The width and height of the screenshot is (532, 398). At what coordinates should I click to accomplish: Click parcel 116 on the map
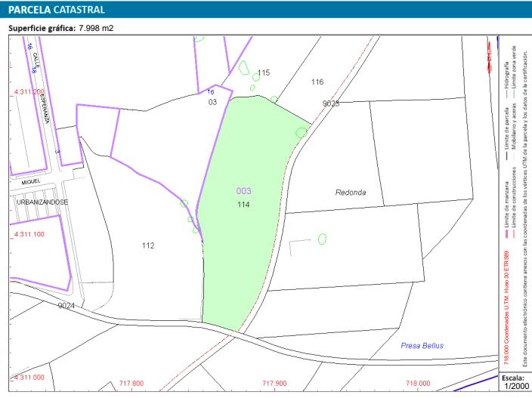[x=317, y=82]
